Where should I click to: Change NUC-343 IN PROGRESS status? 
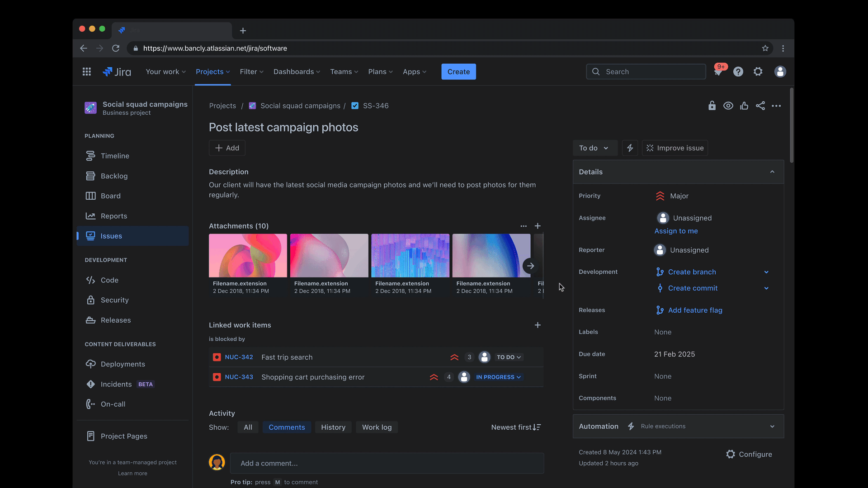(499, 377)
